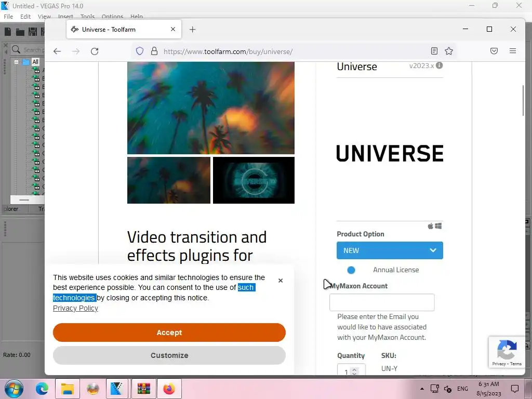Viewport: 532px width, 399px height.
Task: Close the Universe - Toolfarm tab
Action: (173, 29)
